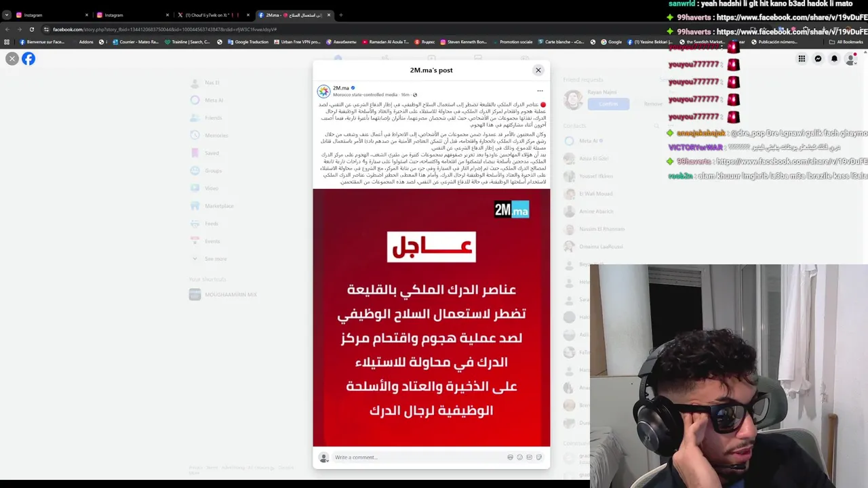Go back with browser Back arrow

pos(7,29)
